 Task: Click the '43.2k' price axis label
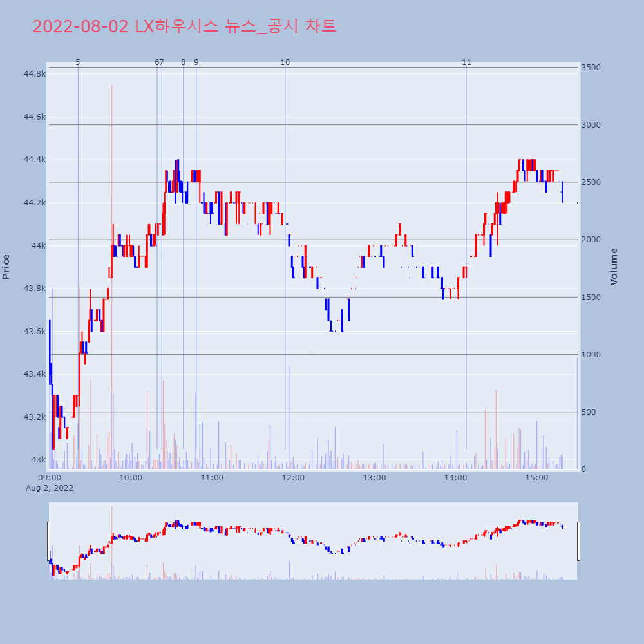35,417
